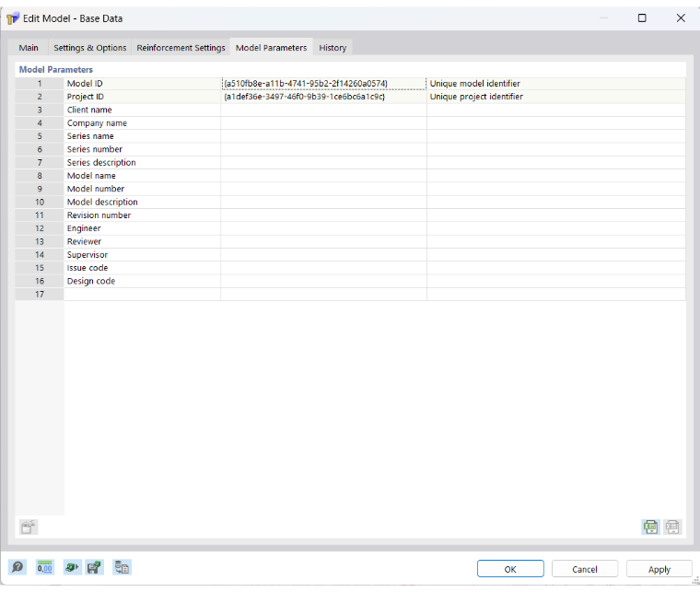Open the Reinforcement Settings tab
The width and height of the screenshot is (700, 592).
181,48
